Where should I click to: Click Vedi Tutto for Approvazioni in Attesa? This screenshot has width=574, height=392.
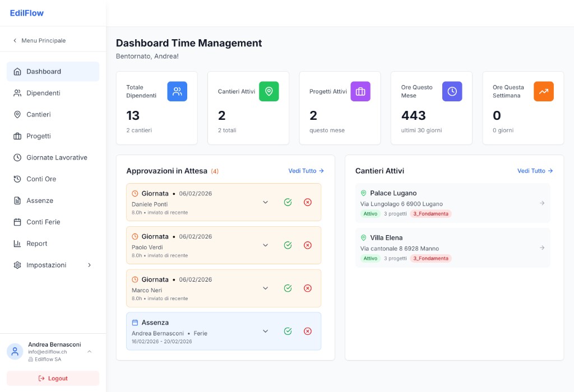pyautogui.click(x=305, y=171)
